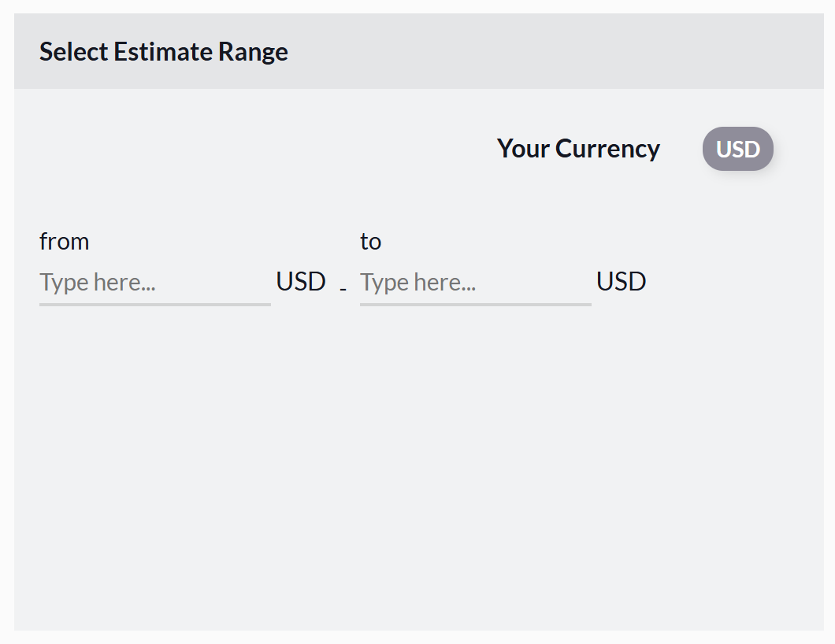The height and width of the screenshot is (644, 835).
Task: Click the dash separator between range fields
Action: [x=343, y=289]
